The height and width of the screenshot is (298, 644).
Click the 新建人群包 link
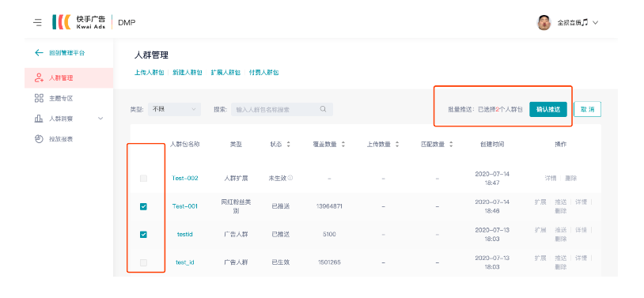tap(188, 73)
